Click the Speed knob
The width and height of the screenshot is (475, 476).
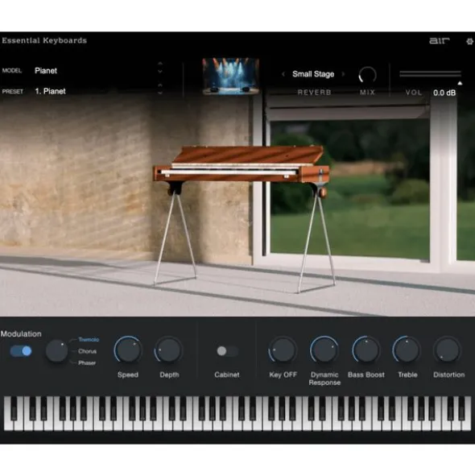[x=128, y=350]
